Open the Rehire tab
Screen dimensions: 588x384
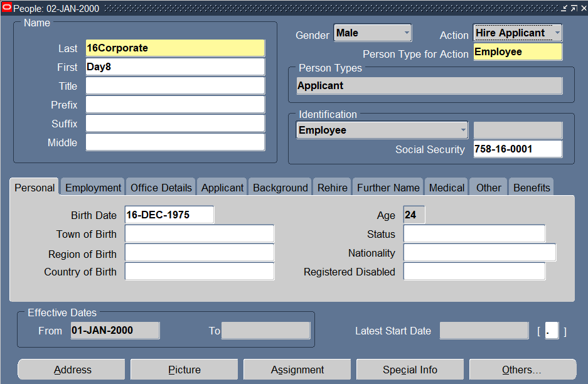pos(332,188)
